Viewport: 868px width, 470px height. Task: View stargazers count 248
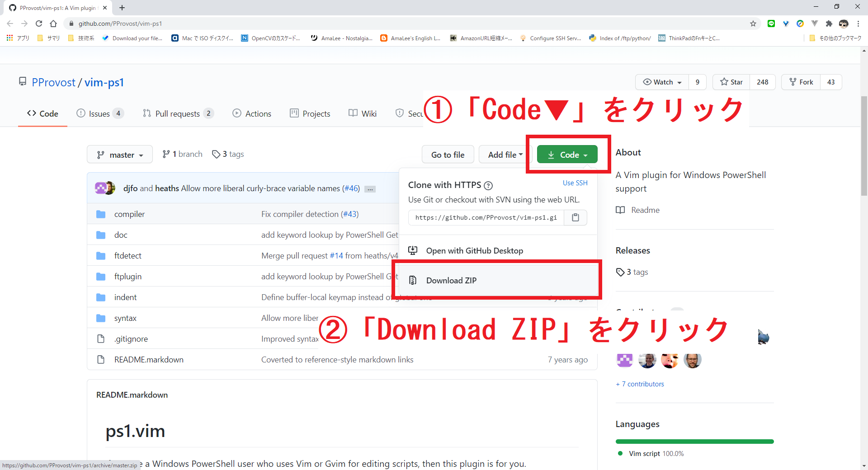coord(763,82)
